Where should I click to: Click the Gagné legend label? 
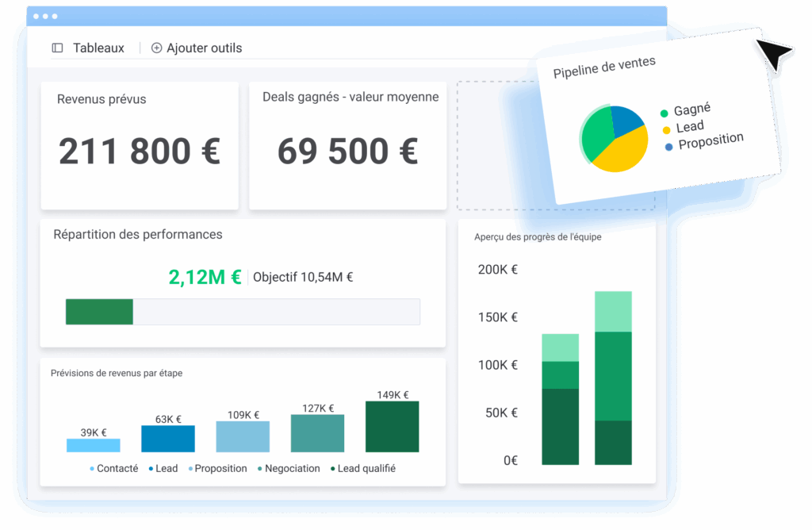tap(692, 109)
